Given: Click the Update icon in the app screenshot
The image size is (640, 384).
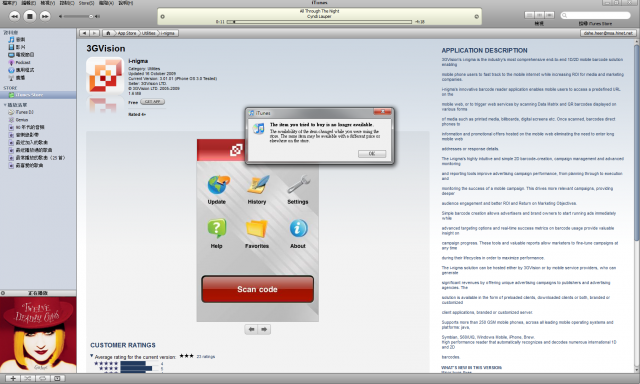Looking at the screenshot, I should (217, 185).
